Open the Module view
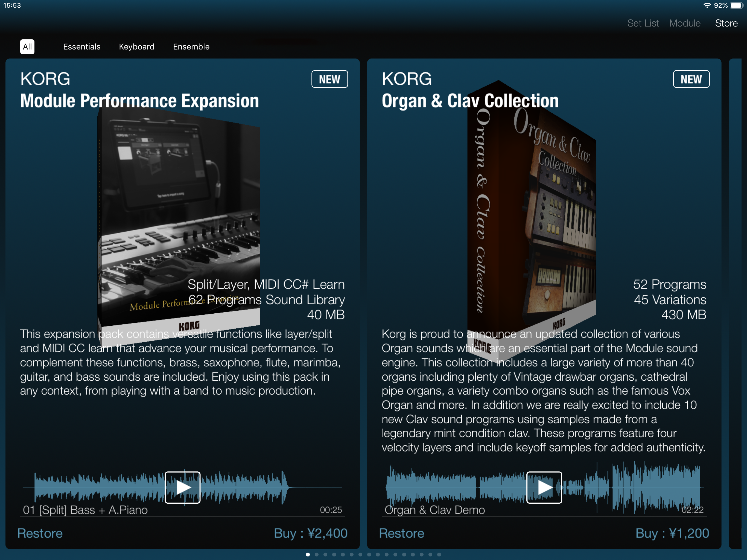 [x=685, y=23]
